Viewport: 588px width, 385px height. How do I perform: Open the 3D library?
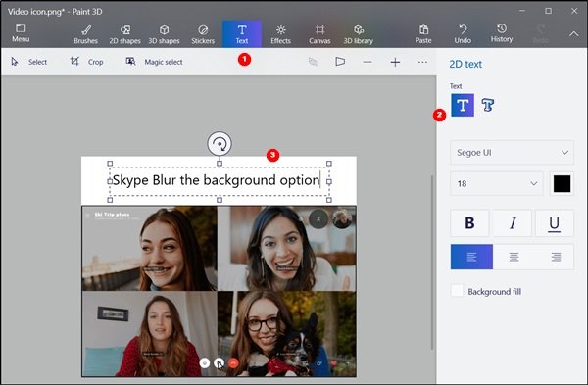(359, 34)
